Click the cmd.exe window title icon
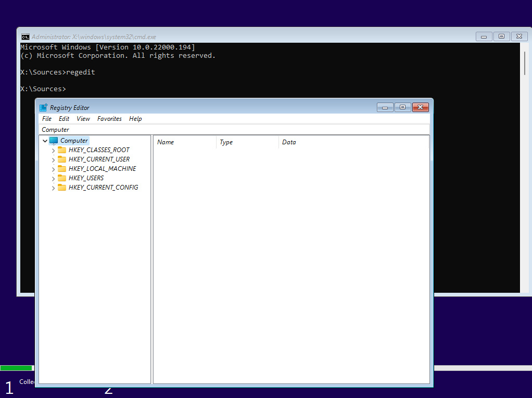This screenshot has height=398, width=532. point(25,36)
